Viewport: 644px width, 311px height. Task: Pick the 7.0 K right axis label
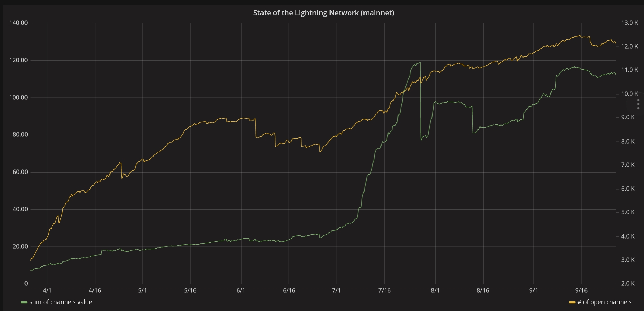(628, 165)
